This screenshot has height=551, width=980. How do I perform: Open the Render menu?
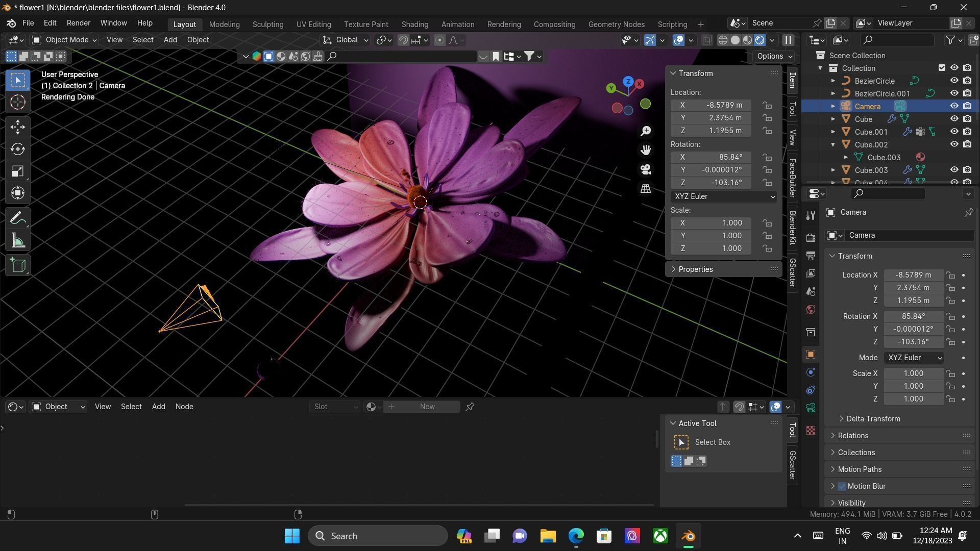pyautogui.click(x=79, y=23)
